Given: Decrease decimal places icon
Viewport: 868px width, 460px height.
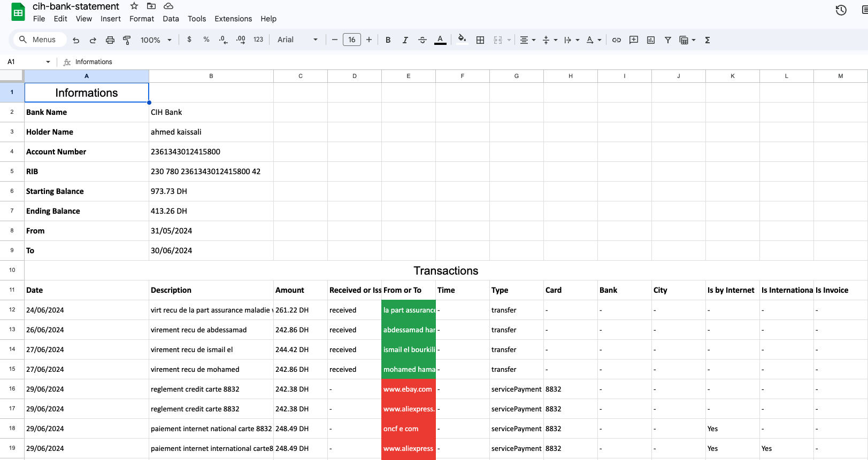Looking at the screenshot, I should 224,40.
